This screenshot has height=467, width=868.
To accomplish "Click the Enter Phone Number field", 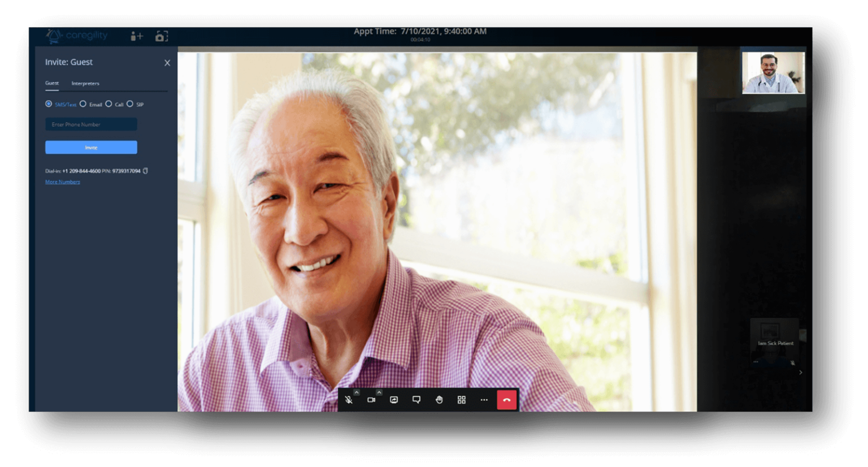I will (90, 124).
